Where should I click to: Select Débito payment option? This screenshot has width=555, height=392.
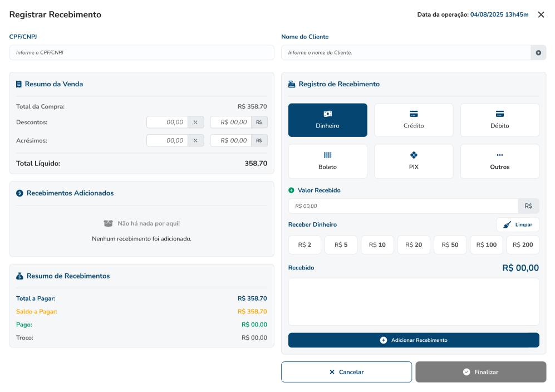click(x=499, y=120)
